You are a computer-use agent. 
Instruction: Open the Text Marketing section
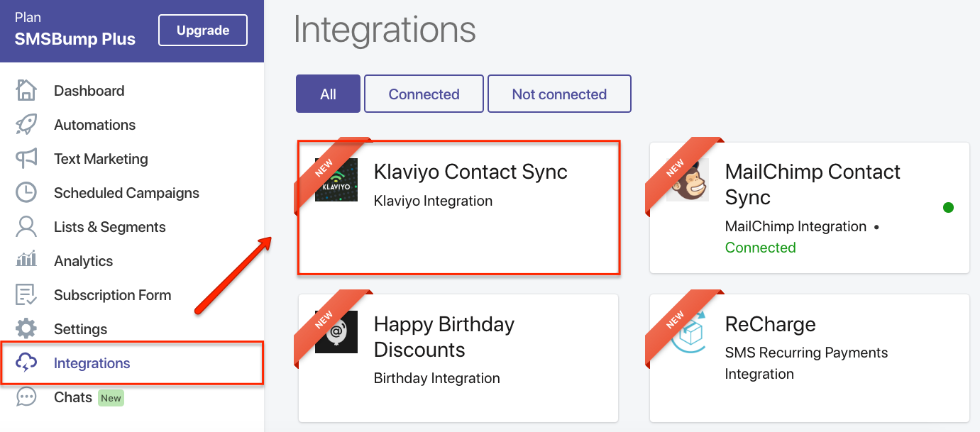(101, 159)
